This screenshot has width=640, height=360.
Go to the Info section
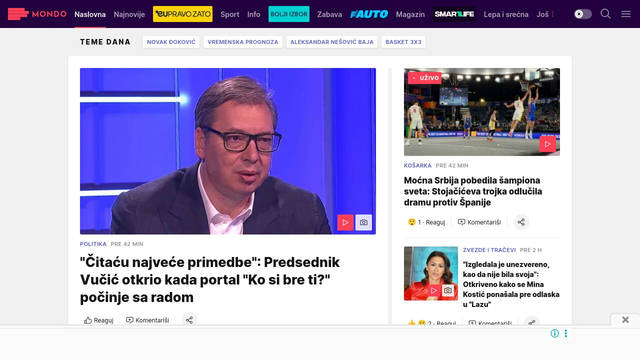(x=253, y=14)
